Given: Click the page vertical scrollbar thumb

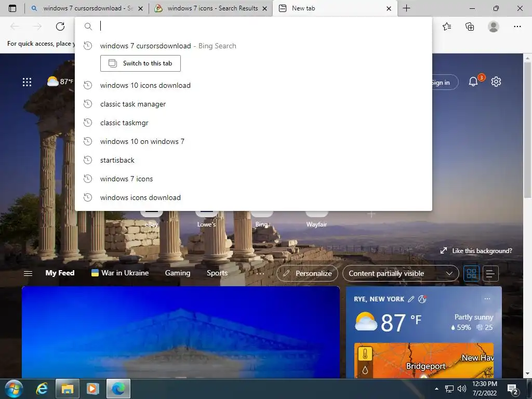Looking at the screenshot, I should click(x=527, y=130).
